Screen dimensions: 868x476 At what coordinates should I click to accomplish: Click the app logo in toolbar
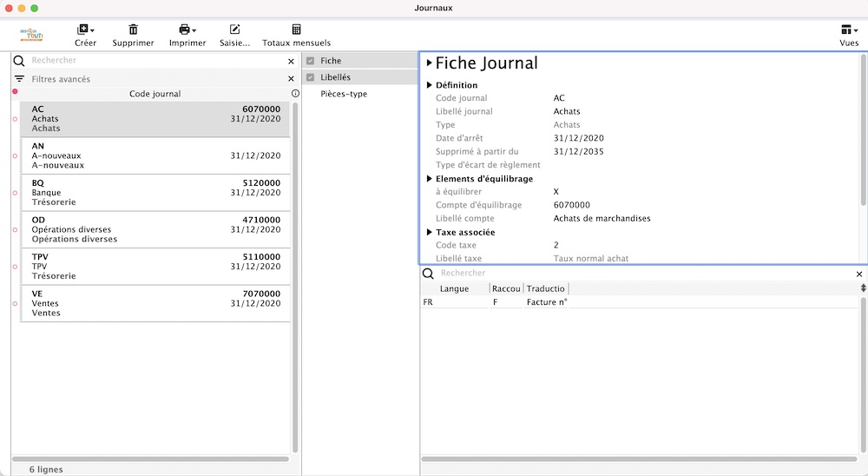click(31, 35)
